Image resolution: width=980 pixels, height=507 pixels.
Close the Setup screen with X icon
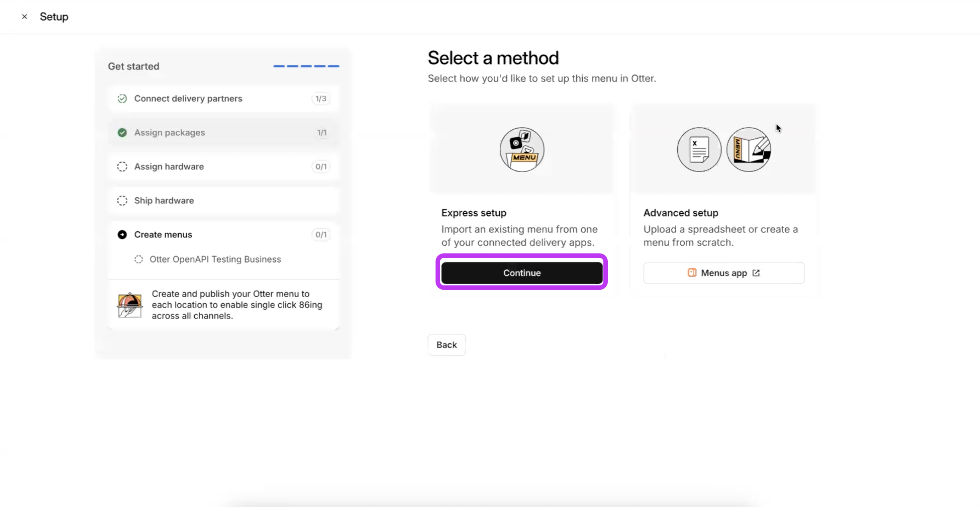click(24, 17)
